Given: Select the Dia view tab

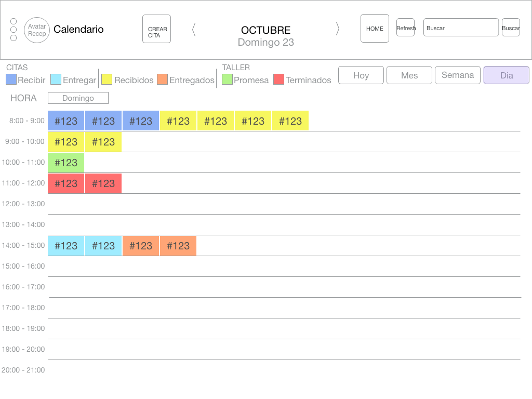Looking at the screenshot, I should tap(507, 75).
